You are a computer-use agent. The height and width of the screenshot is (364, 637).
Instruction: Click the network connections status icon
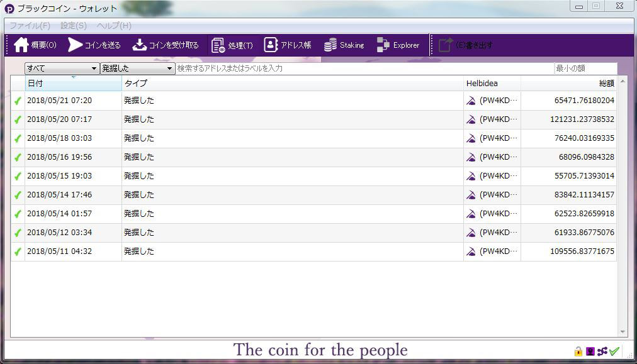pos(602,351)
